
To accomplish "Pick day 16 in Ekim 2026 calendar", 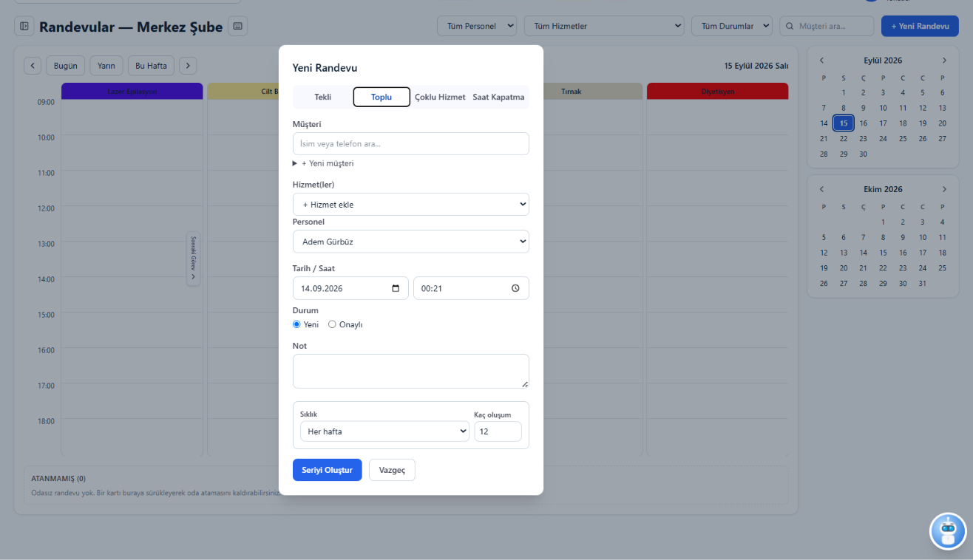I will [x=903, y=253].
